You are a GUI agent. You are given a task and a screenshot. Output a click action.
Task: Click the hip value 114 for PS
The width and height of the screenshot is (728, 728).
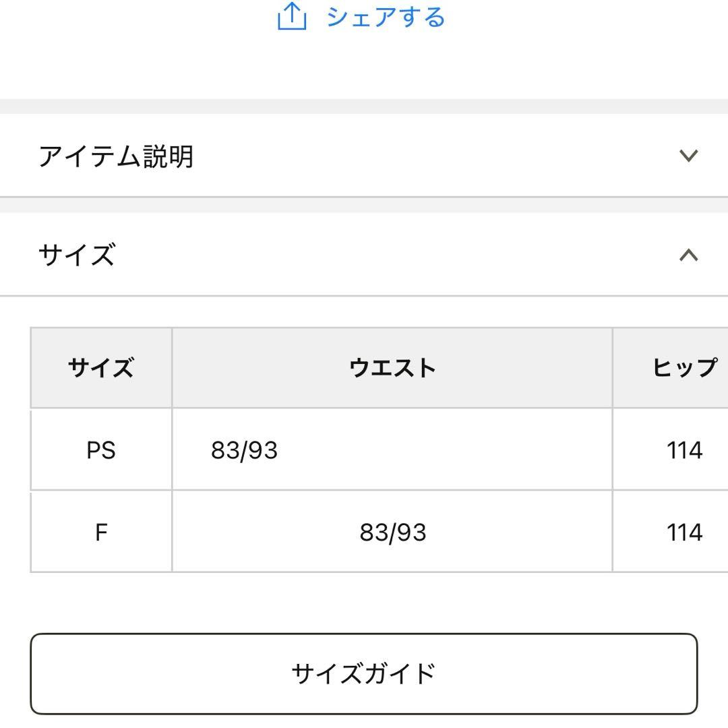pyautogui.click(x=684, y=449)
